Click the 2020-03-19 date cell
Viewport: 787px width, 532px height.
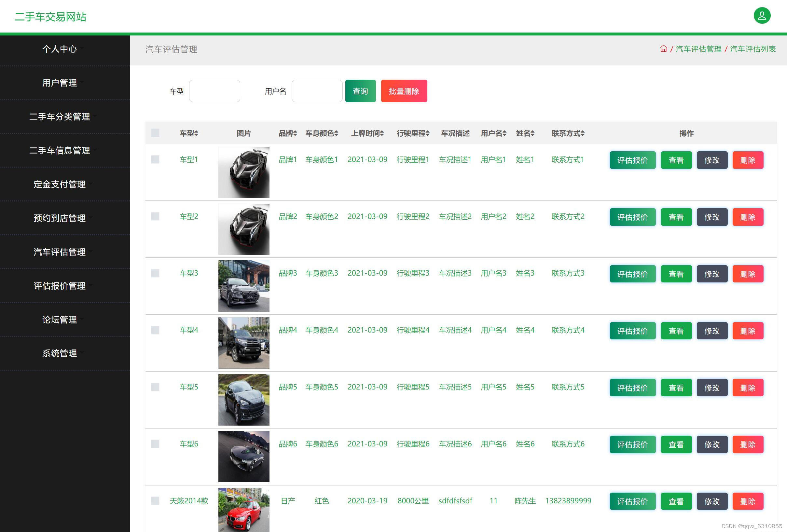tap(367, 500)
